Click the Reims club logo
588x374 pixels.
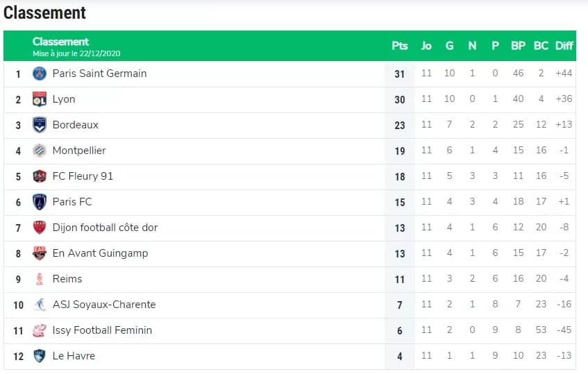(40, 279)
